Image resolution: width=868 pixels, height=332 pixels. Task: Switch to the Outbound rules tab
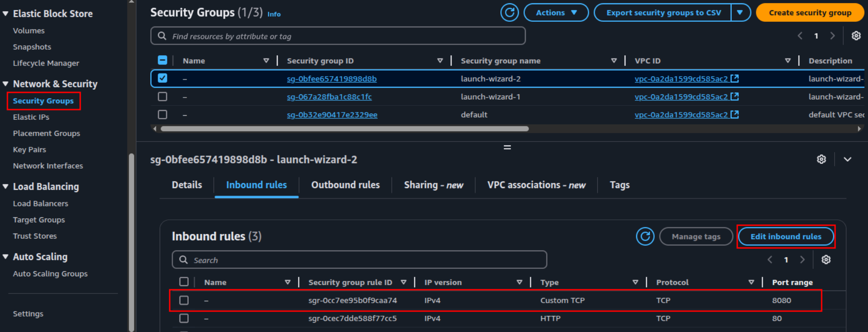(345, 185)
